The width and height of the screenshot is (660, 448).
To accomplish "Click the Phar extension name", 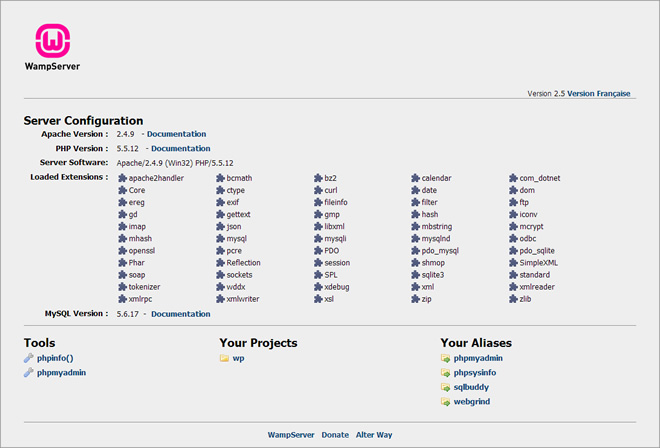I will click(x=136, y=263).
